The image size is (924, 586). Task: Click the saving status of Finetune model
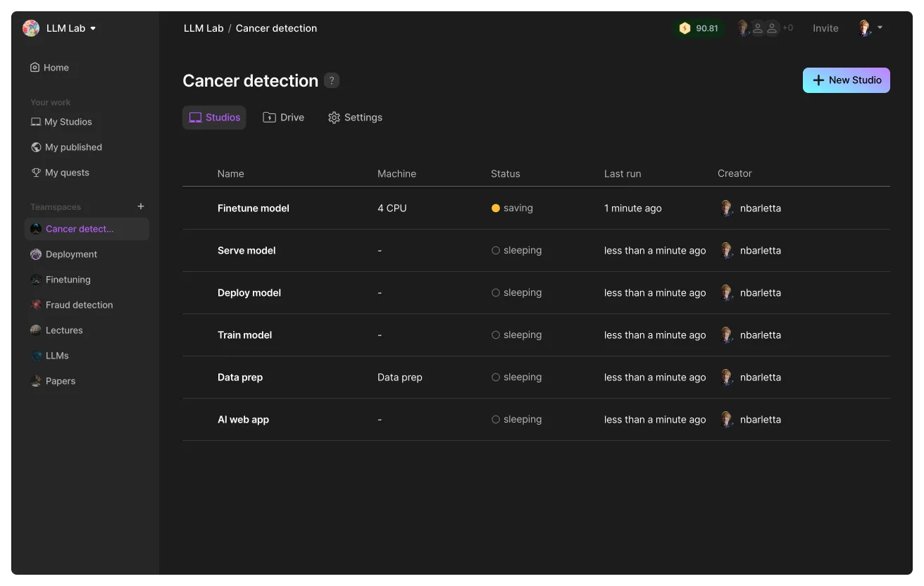512,208
